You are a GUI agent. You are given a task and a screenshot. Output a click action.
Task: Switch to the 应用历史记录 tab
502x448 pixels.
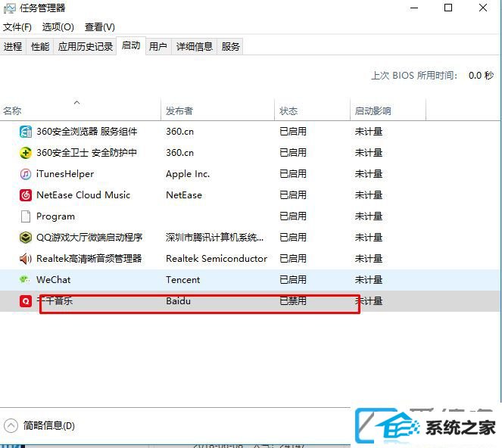coord(85,47)
